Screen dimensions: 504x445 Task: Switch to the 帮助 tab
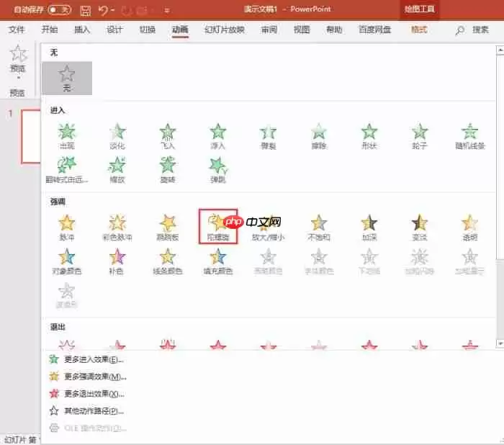(334, 30)
